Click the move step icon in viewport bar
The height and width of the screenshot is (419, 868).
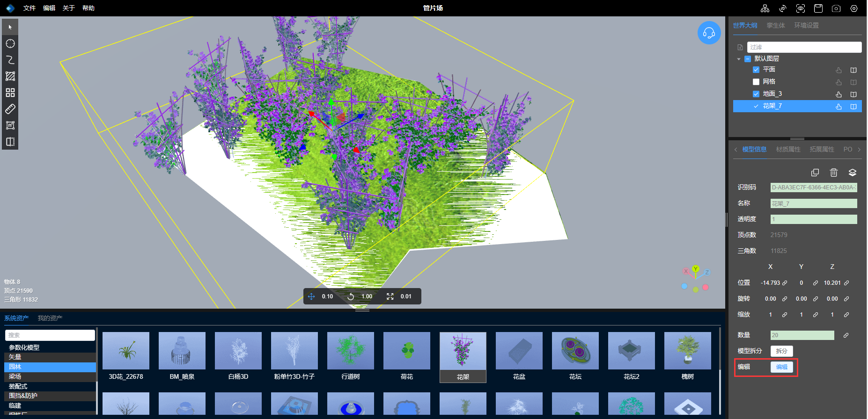311,296
